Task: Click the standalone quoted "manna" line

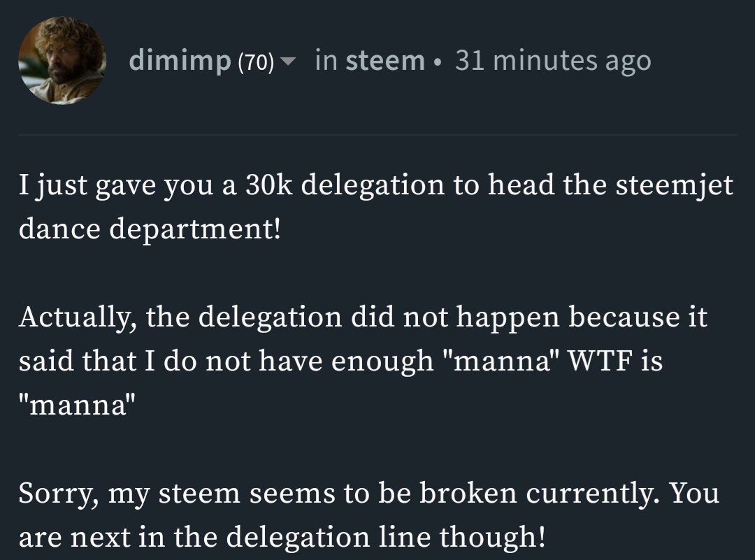Action: [77, 403]
